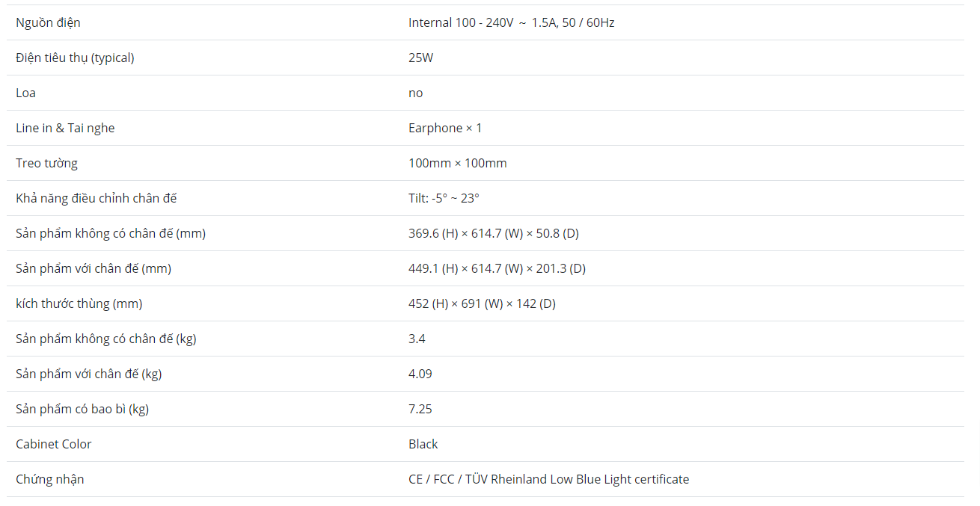Click the Line in & Tai nghe label
This screenshot has width=980, height=506.
pos(65,128)
